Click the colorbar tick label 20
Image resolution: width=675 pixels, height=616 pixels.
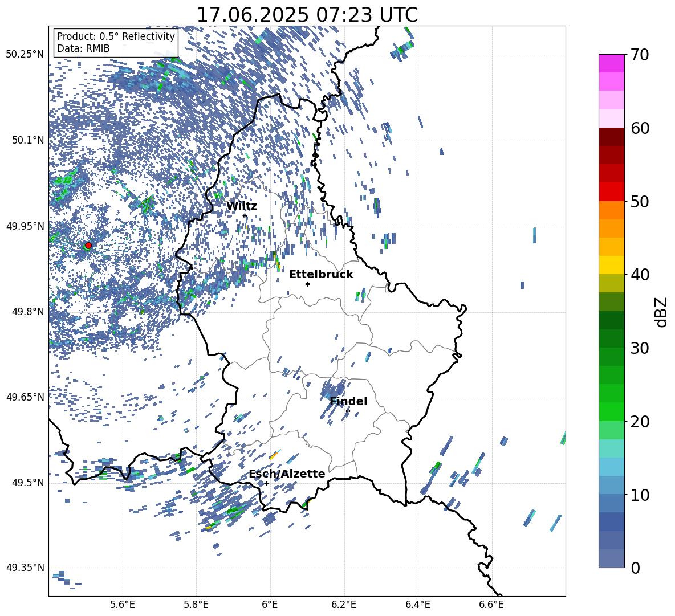[640, 422]
